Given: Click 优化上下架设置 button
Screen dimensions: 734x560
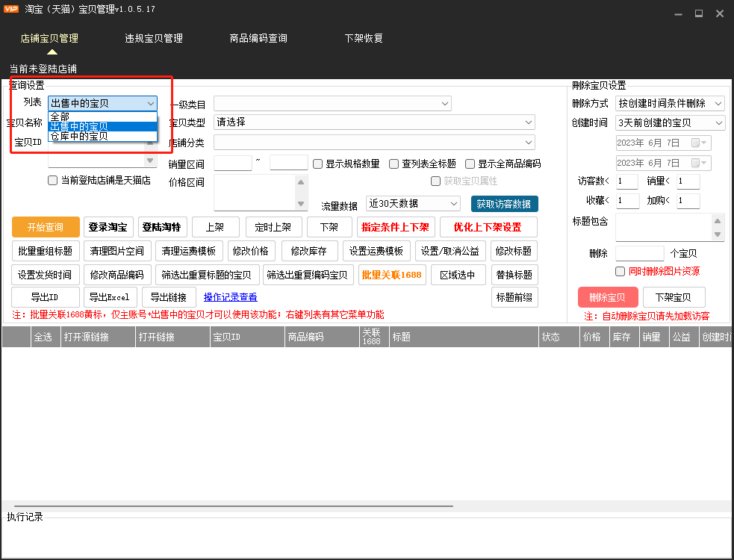Looking at the screenshot, I should [488, 227].
